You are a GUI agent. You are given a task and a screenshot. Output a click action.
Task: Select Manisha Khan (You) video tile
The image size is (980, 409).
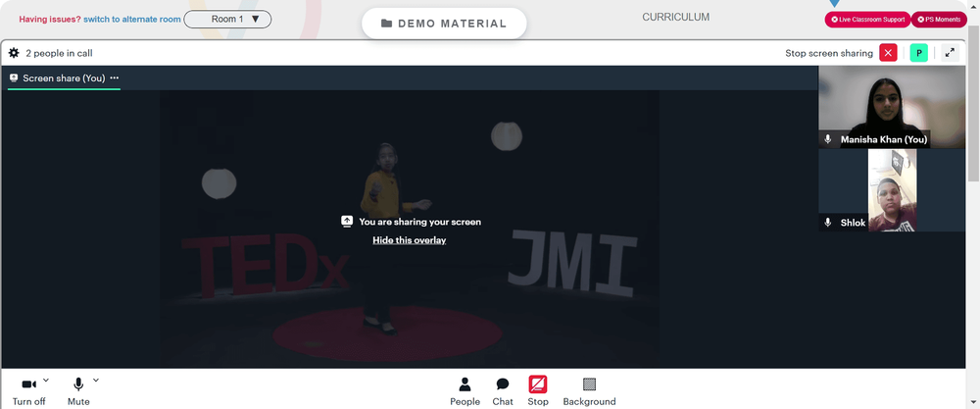point(892,107)
